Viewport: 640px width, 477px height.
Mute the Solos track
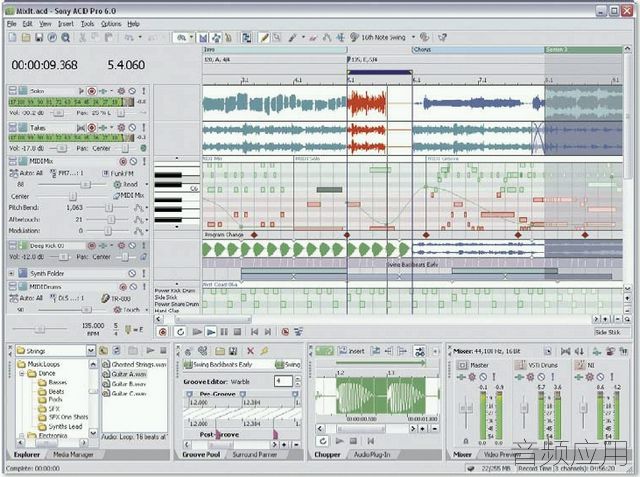132,91
